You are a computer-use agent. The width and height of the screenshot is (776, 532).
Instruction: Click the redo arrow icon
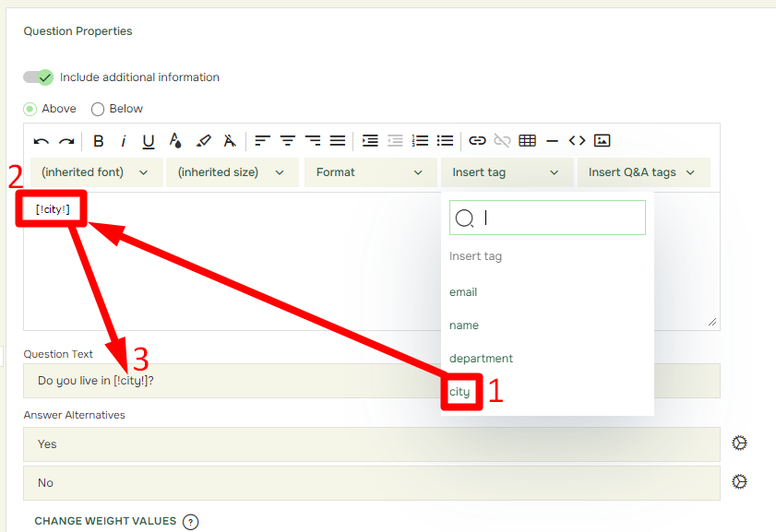(x=66, y=141)
